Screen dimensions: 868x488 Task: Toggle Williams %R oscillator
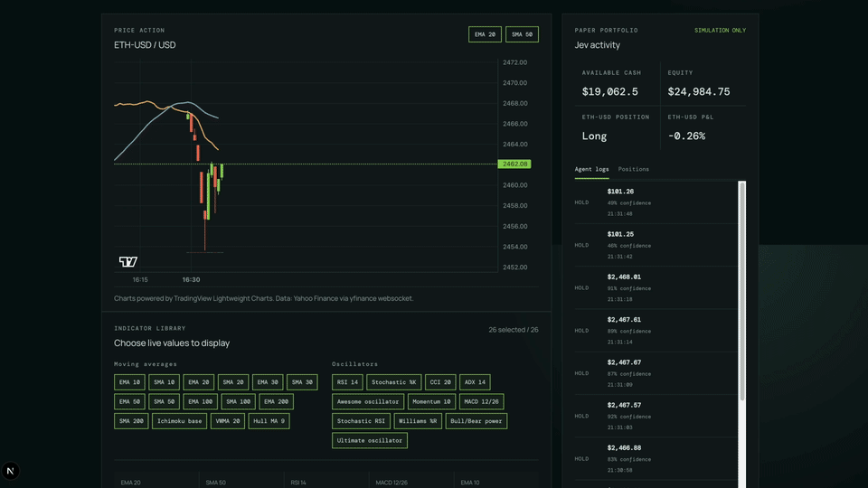click(x=418, y=421)
